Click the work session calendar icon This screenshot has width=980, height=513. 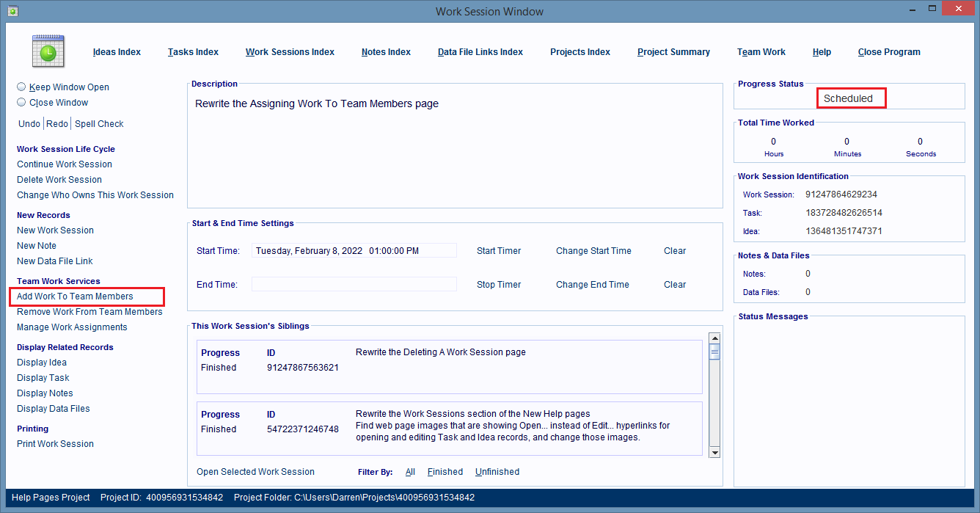click(x=48, y=51)
